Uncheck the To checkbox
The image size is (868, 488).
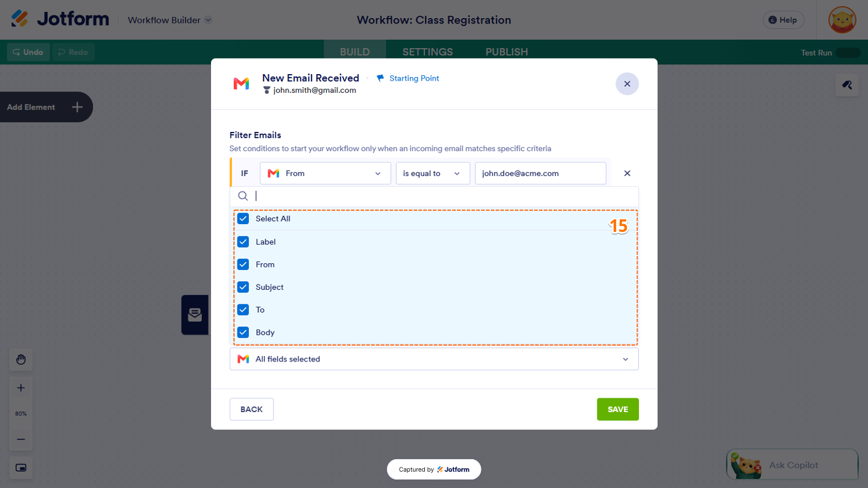(243, 310)
